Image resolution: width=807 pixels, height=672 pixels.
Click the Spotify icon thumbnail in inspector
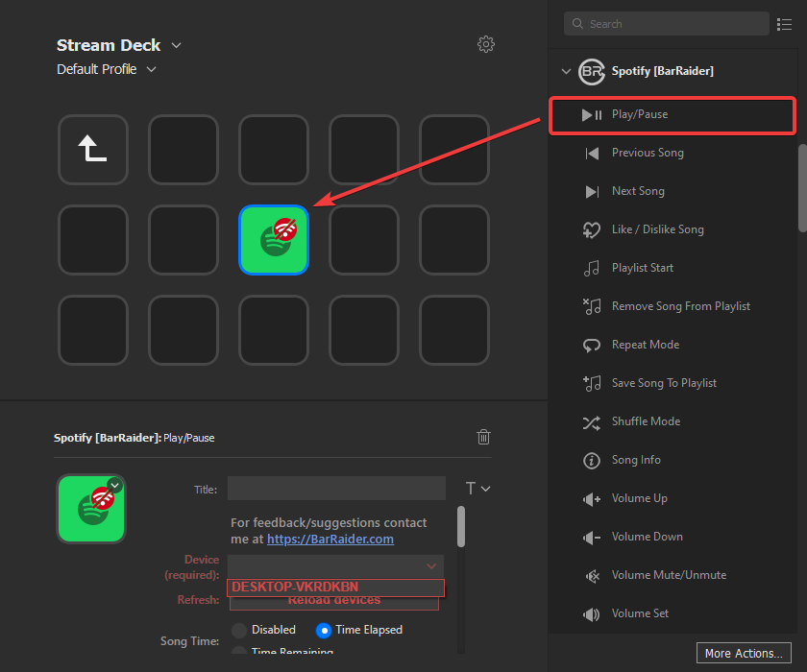(x=91, y=509)
